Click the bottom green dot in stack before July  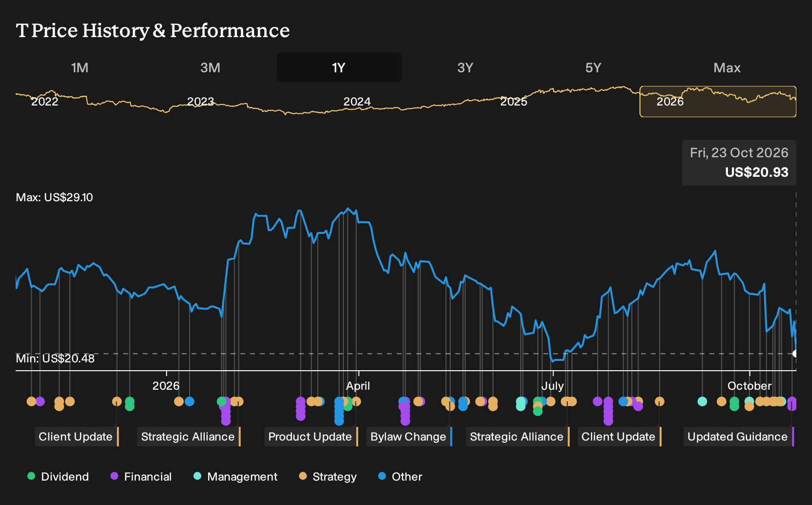[x=538, y=411]
